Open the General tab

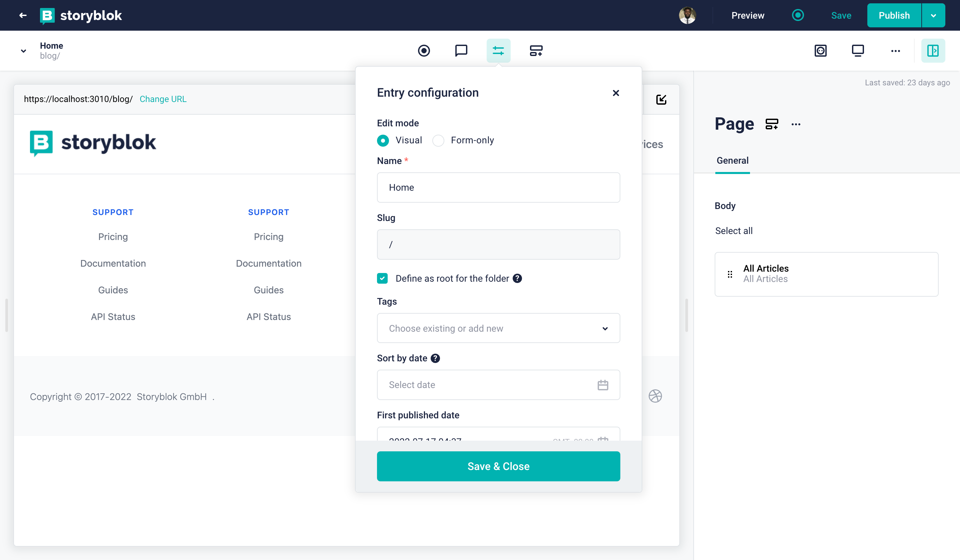click(732, 161)
